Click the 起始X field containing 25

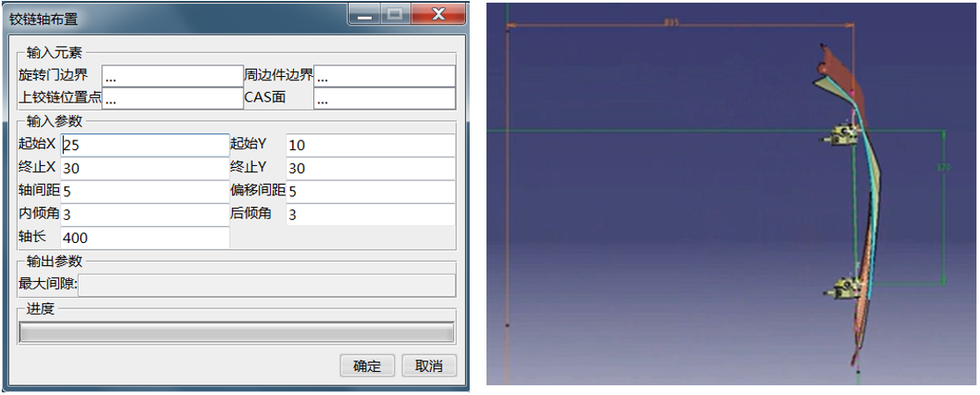coord(145,145)
